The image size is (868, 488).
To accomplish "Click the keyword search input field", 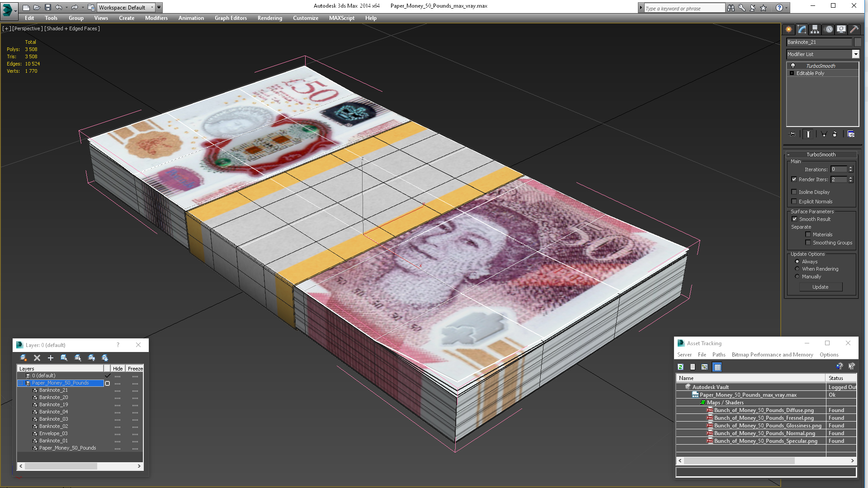I will pos(684,8).
